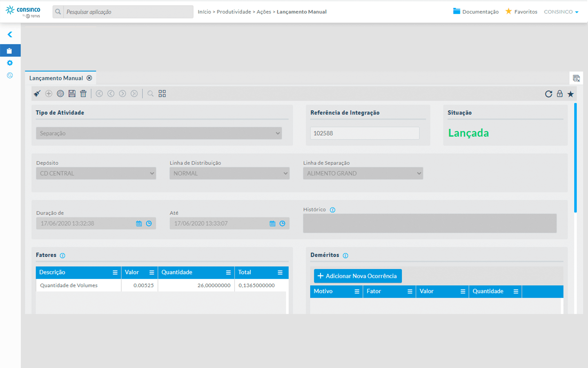Click info icon next to Deméritos

click(x=345, y=256)
